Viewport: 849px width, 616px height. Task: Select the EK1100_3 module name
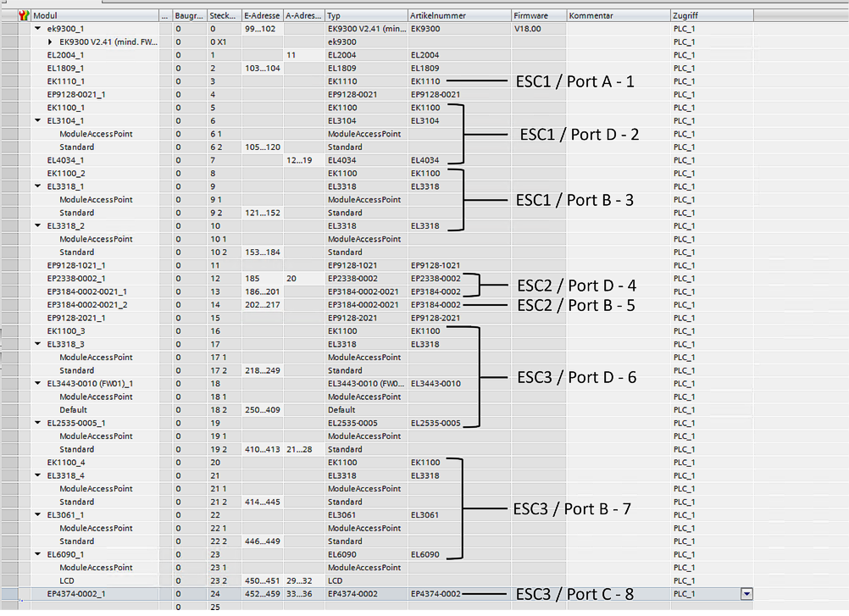click(66, 330)
